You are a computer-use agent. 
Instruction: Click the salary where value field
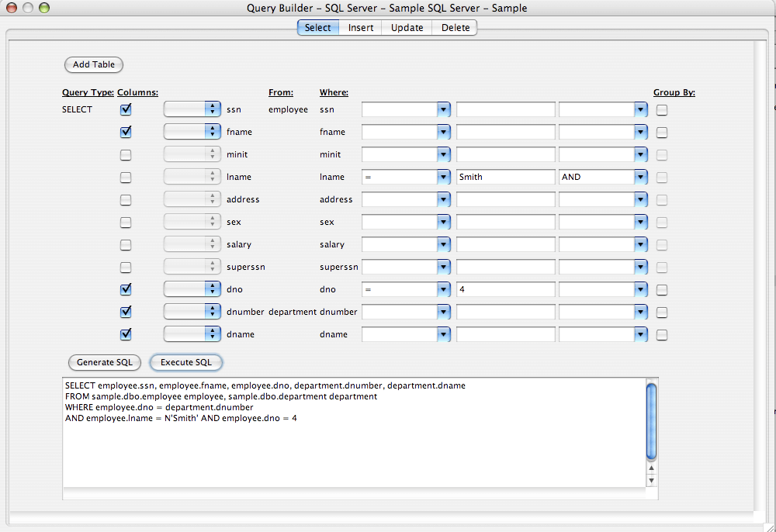[x=505, y=244]
